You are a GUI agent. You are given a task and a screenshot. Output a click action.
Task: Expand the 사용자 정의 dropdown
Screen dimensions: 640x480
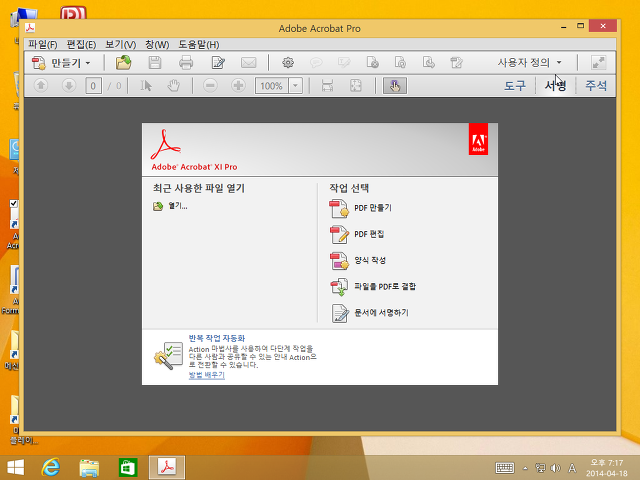(x=529, y=63)
